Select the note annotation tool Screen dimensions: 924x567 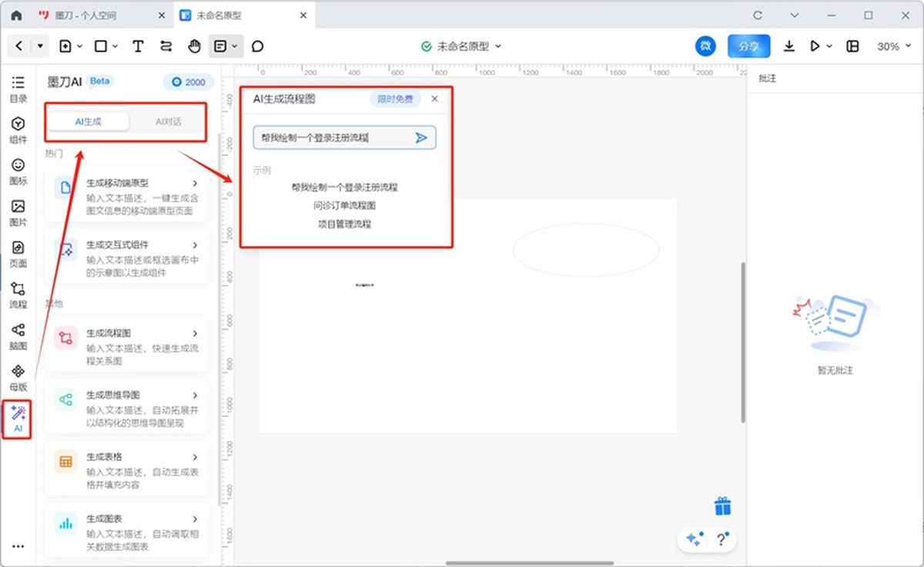[x=221, y=46]
